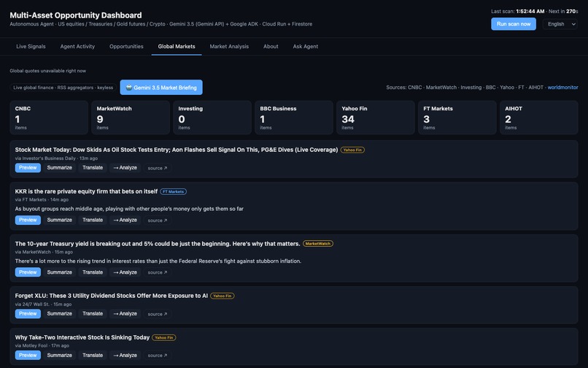The width and height of the screenshot is (588, 368).
Task: Open the Opportunities tab
Action: point(126,47)
